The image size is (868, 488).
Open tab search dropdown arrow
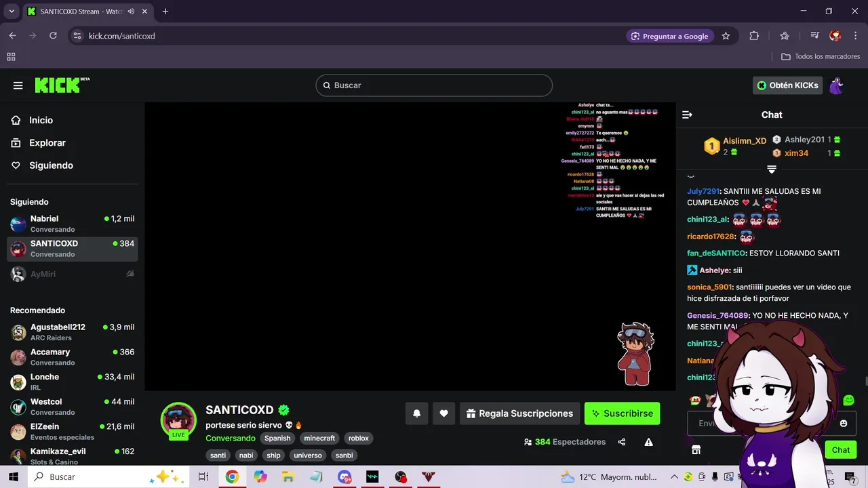[x=12, y=12]
